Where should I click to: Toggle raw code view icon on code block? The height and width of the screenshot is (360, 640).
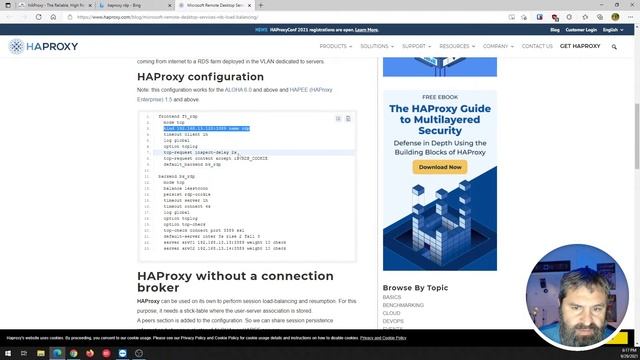pos(338,118)
